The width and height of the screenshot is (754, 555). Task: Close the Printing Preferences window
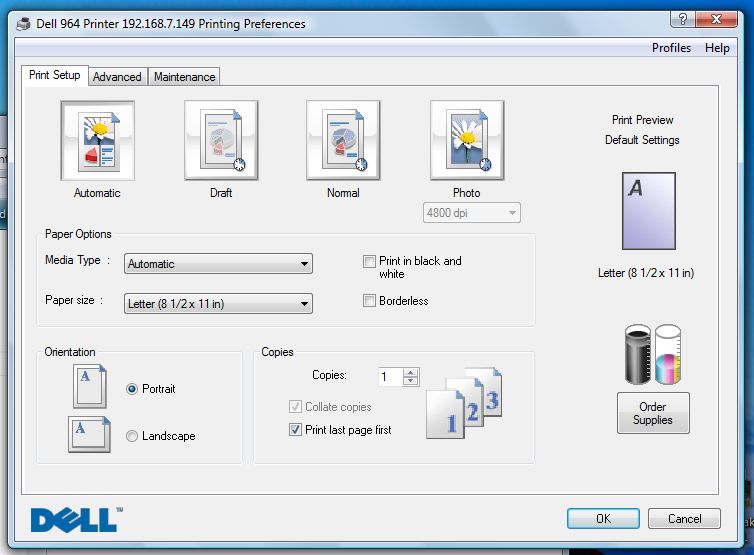coord(716,19)
